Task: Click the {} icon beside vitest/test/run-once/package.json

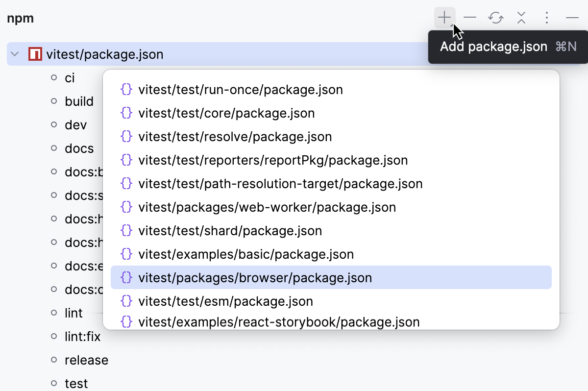Action: (126, 89)
